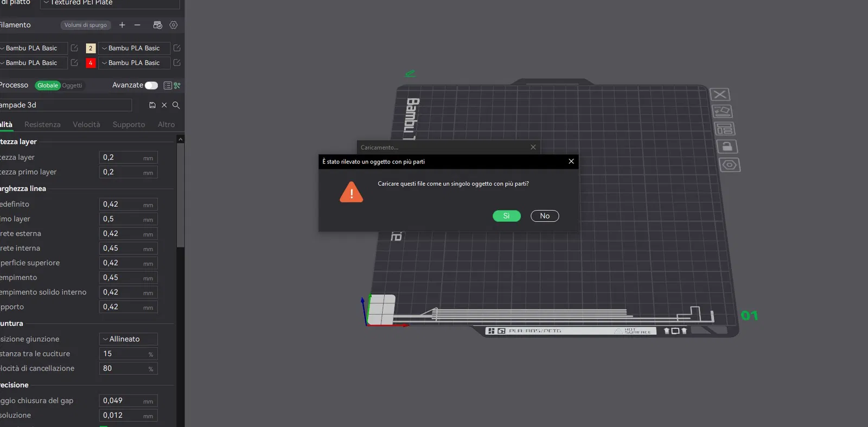The width and height of the screenshot is (868, 427).
Task: Open the Altro tab
Action: [166, 125]
